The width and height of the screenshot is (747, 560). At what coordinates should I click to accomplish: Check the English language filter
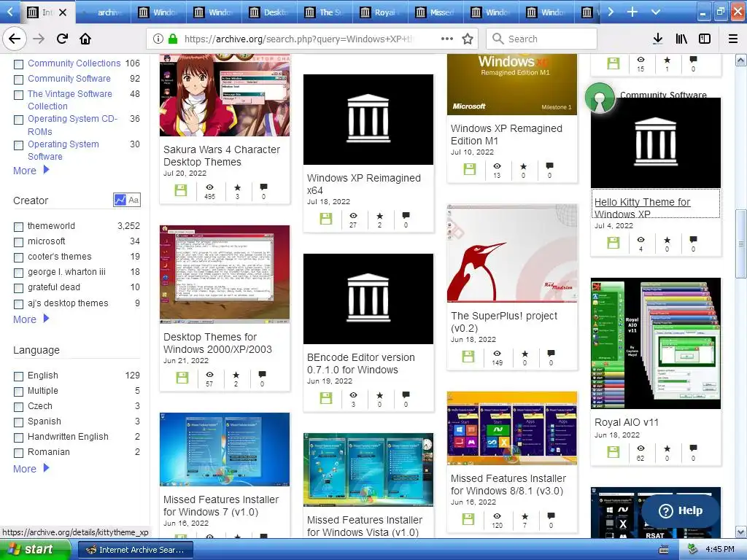coord(18,376)
